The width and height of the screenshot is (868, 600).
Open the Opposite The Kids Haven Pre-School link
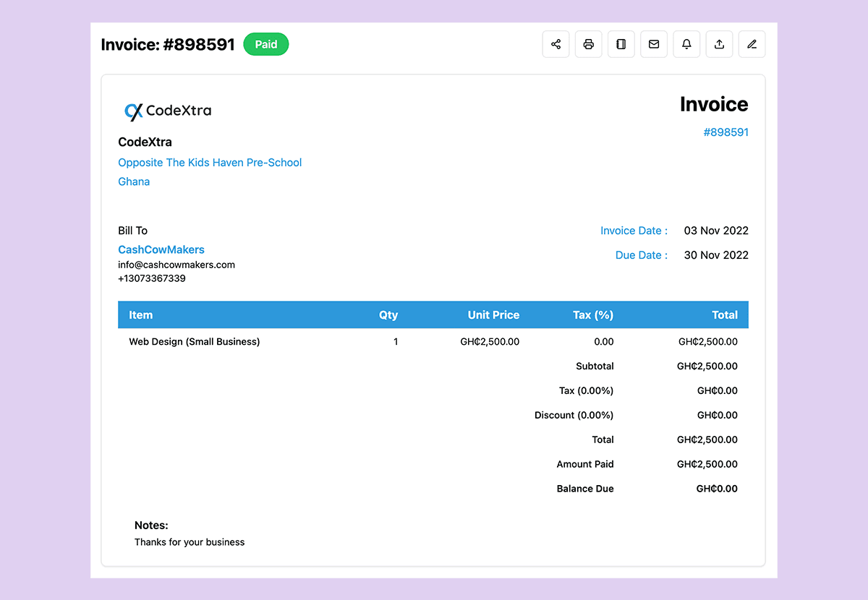tap(210, 163)
